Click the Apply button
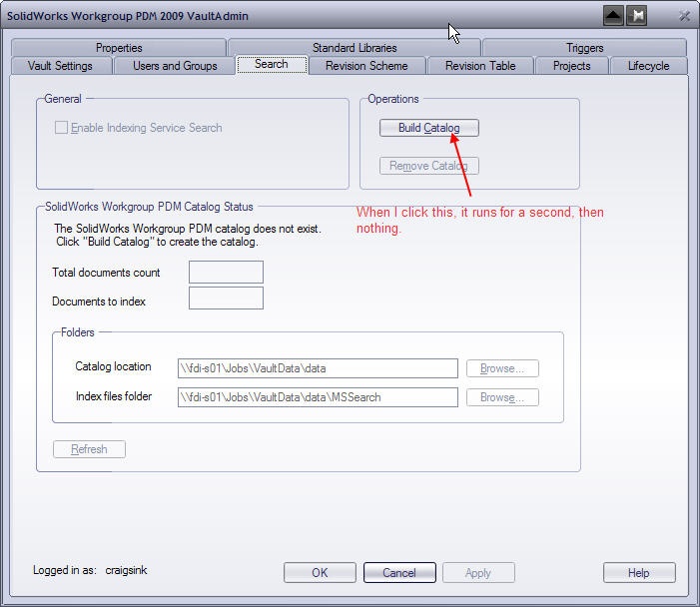The height and width of the screenshot is (607, 700). click(478, 573)
